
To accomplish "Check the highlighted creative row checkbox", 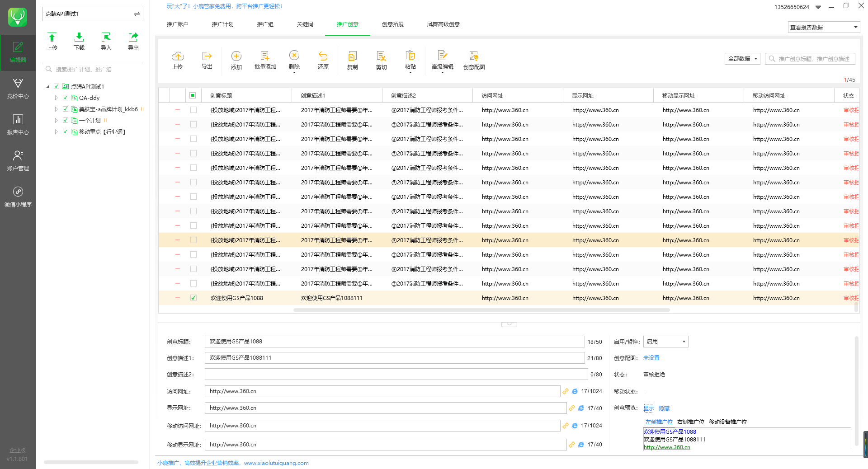I will (x=193, y=240).
